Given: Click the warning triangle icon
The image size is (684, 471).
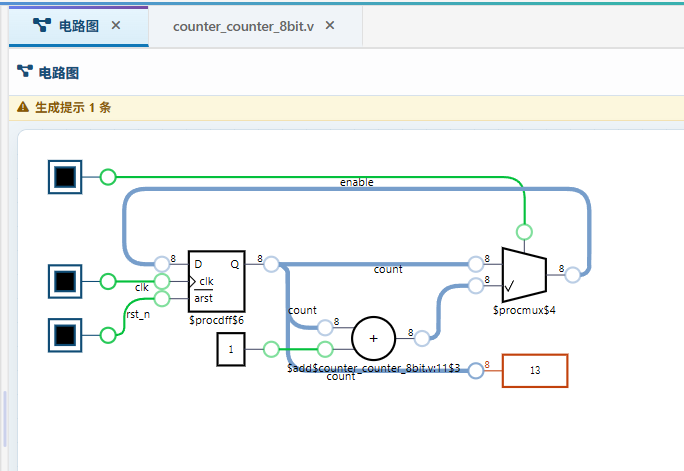Looking at the screenshot, I should point(23,107).
